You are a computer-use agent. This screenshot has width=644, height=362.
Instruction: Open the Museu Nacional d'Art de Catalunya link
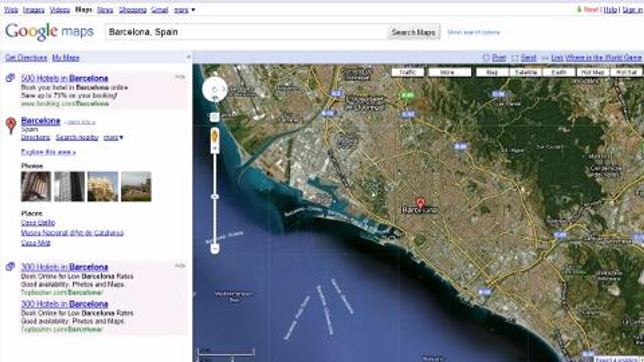(x=72, y=233)
